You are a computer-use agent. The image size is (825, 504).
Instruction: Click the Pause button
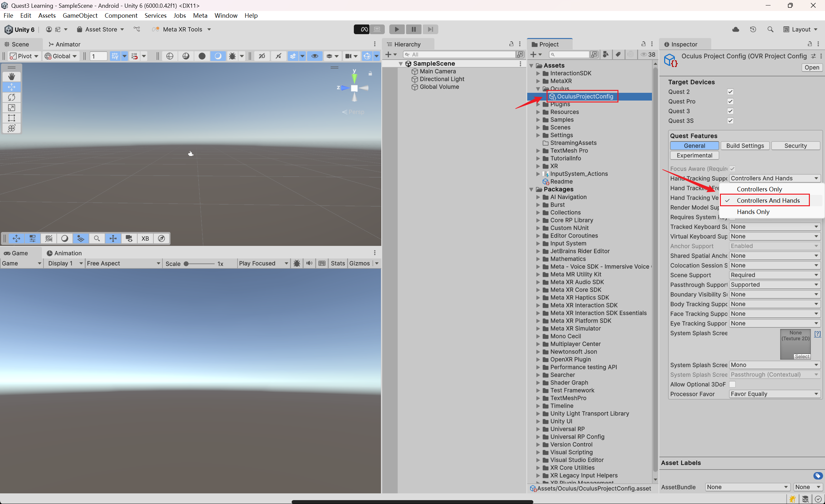[413, 29]
